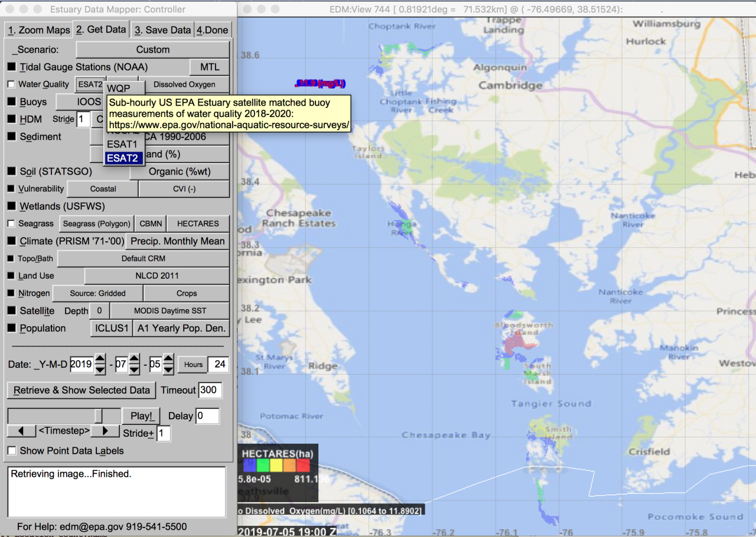
Task: Toggle the Wetlands (USFWS) checkbox
Action: tap(10, 206)
